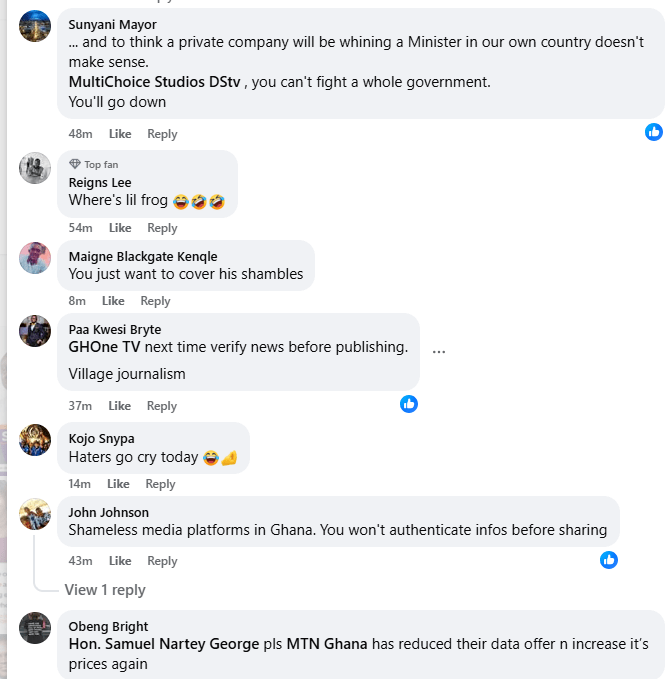Reply to Sunyani Mayor's comment
The image size is (670, 679).
click(x=162, y=134)
